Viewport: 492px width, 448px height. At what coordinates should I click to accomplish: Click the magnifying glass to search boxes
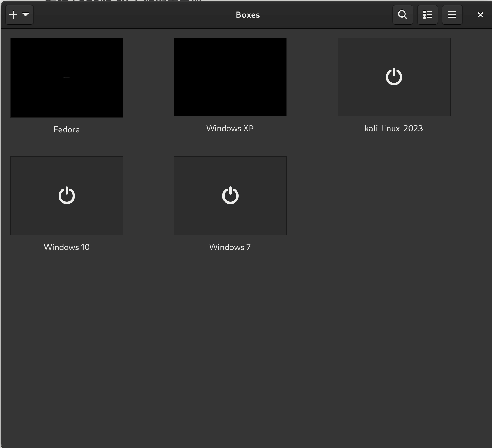(402, 15)
